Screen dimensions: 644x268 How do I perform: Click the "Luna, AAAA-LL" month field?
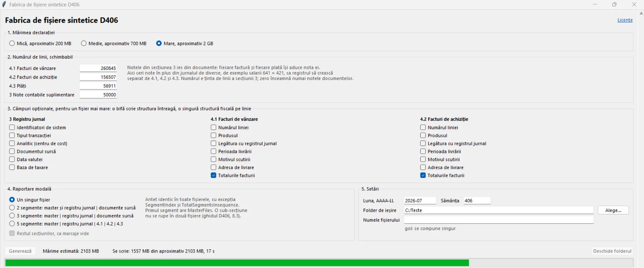(420, 201)
